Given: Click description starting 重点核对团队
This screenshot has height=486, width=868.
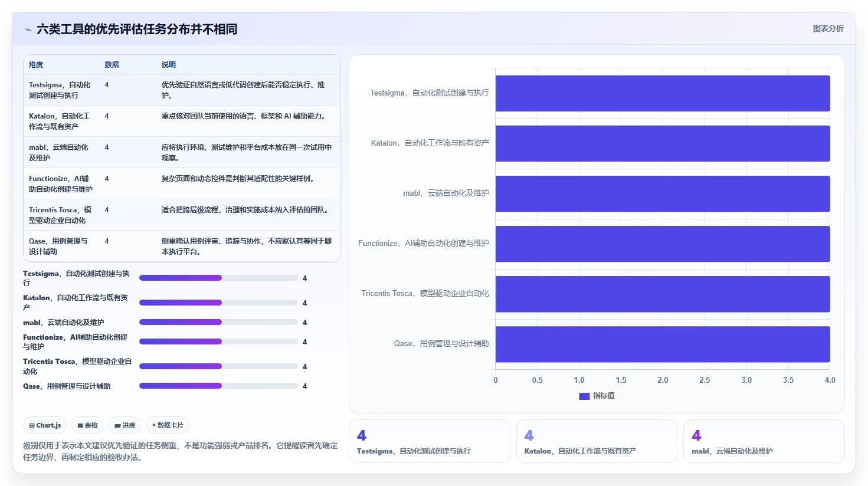Looking at the screenshot, I should 244,116.
